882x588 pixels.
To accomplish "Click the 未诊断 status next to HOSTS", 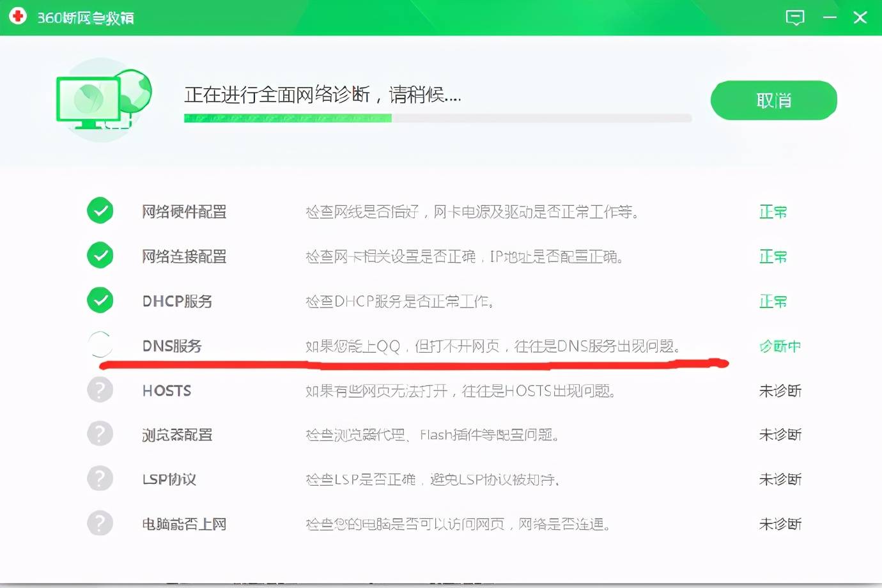I will coord(780,391).
